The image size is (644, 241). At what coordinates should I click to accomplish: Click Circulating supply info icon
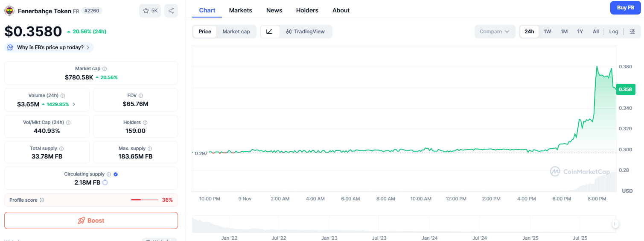[x=109, y=174]
